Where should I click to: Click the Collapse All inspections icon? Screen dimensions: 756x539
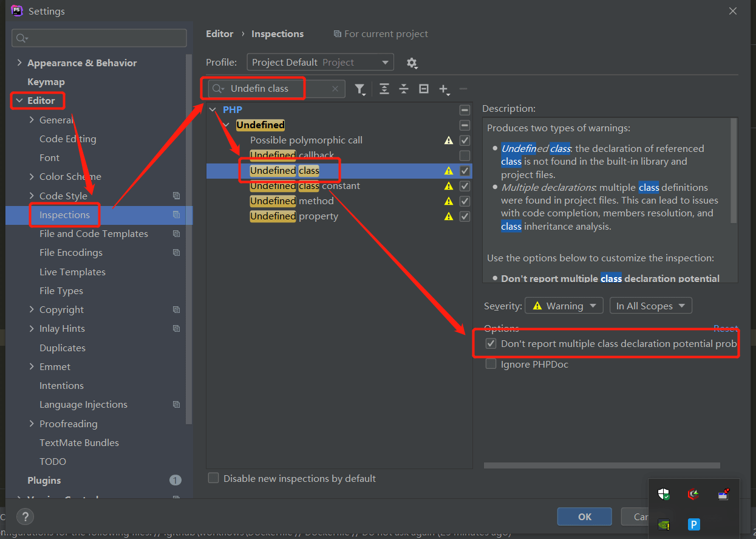tap(404, 89)
